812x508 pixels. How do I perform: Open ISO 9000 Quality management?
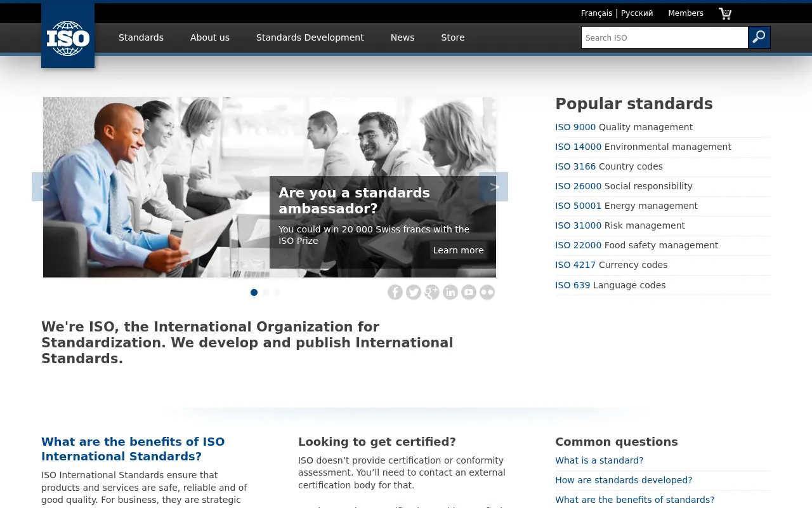[624, 127]
